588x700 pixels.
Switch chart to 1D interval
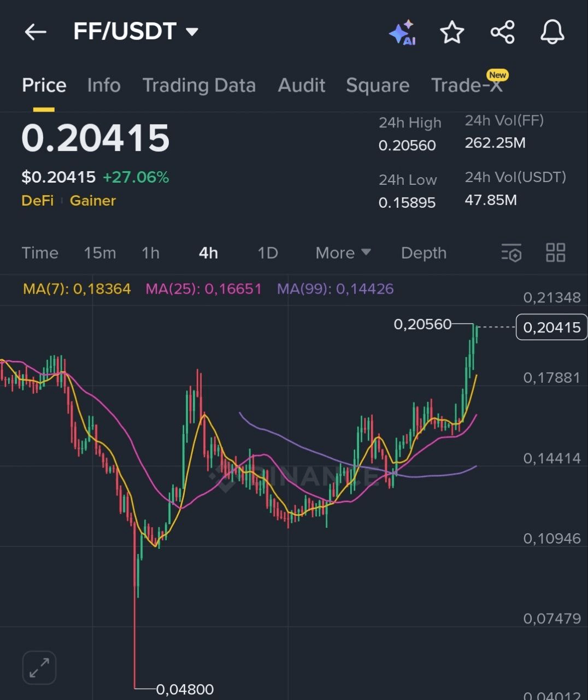point(267,253)
